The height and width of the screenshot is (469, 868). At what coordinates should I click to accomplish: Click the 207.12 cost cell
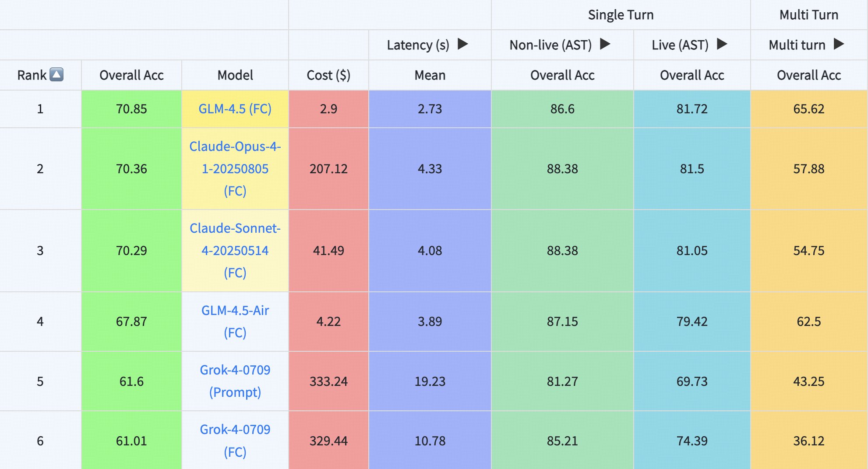(x=328, y=168)
